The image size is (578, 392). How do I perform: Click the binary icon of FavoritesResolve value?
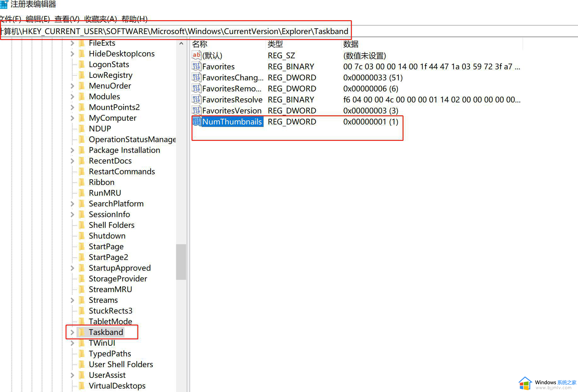click(196, 100)
